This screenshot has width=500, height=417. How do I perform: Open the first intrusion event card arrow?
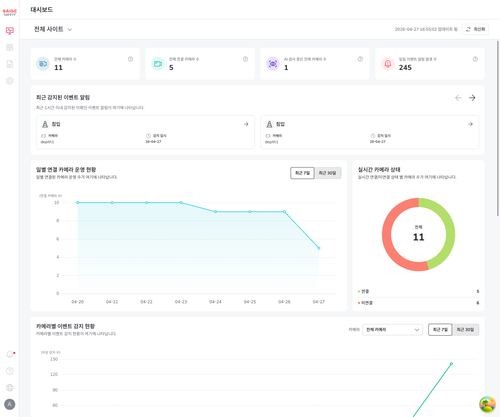[246, 124]
